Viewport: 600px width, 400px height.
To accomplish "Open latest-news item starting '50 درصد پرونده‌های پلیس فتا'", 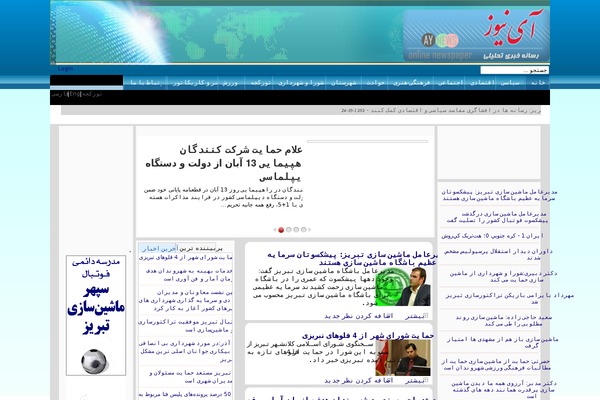I will tap(185, 394).
